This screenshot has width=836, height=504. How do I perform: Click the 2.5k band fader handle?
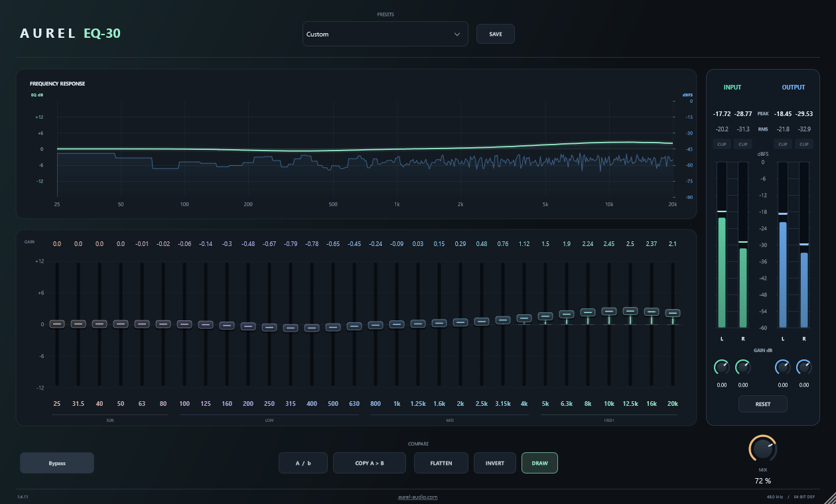(482, 321)
